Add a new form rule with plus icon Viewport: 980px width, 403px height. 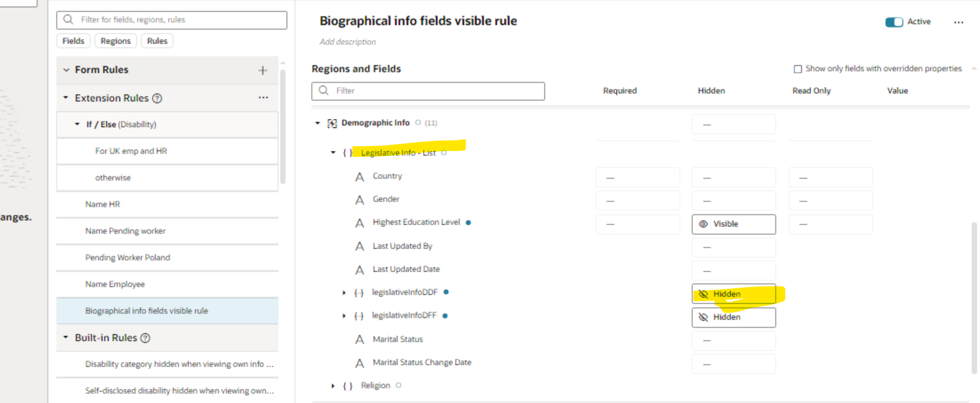(x=262, y=70)
